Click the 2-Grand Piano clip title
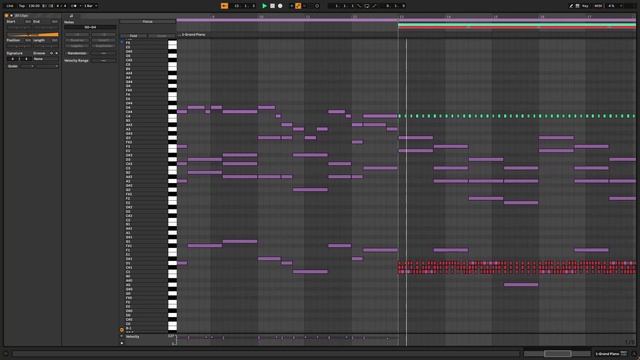The width and height of the screenshot is (640, 360). point(194,35)
